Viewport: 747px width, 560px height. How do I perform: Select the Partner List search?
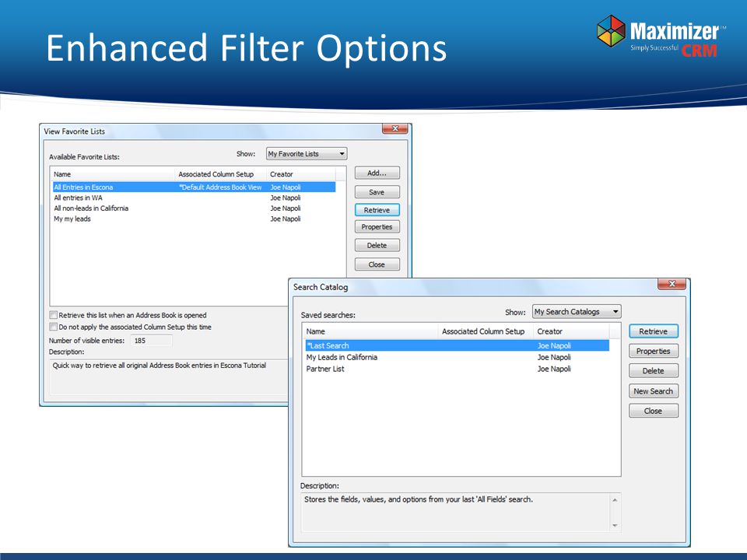tap(458, 369)
